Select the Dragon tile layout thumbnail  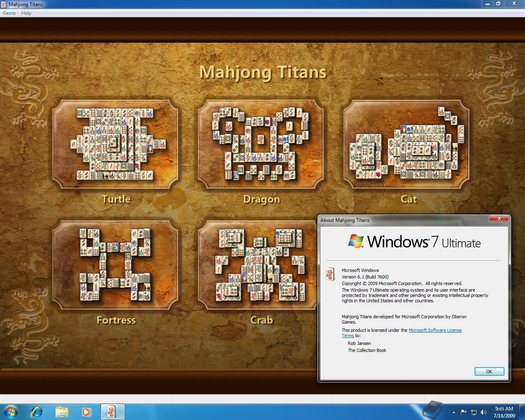tap(261, 144)
